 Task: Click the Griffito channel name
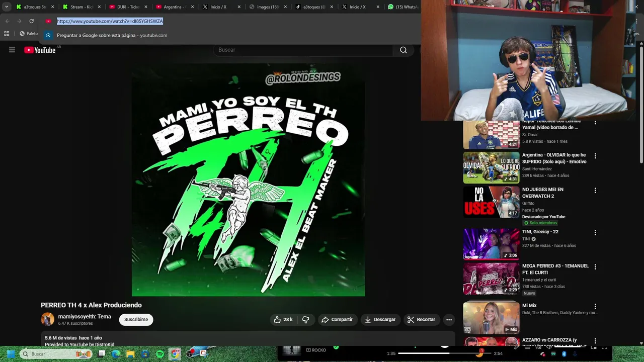click(528, 203)
